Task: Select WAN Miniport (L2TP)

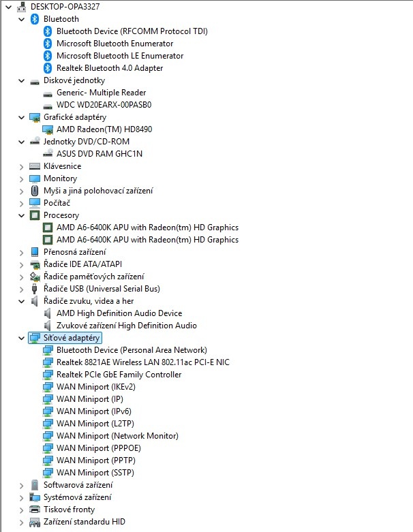Action: tap(95, 424)
